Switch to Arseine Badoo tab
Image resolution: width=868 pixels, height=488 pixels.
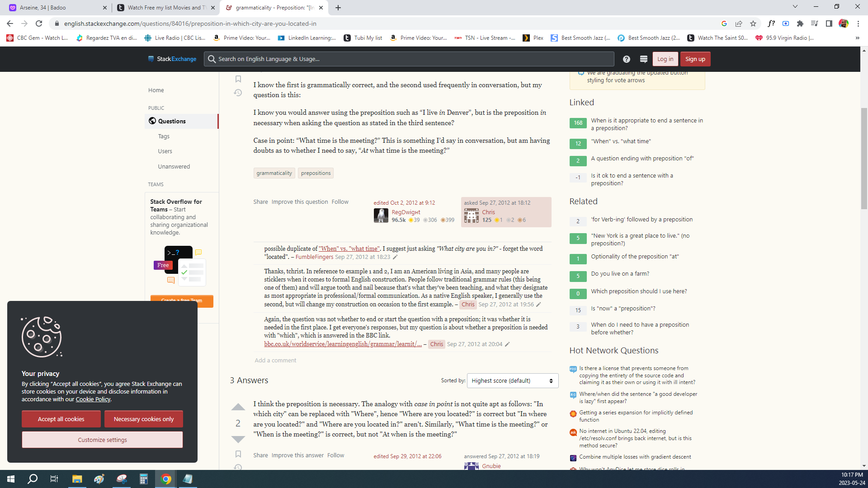[x=54, y=8]
